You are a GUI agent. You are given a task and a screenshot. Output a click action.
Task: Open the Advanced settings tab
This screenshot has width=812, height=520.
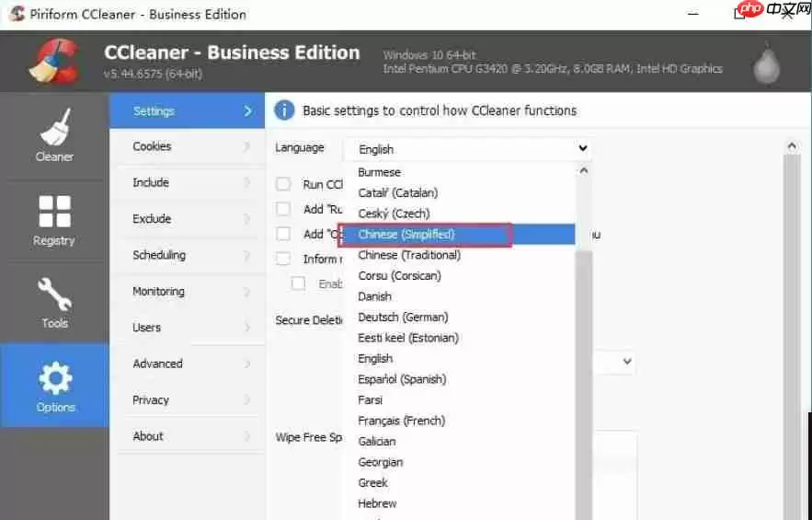(157, 364)
